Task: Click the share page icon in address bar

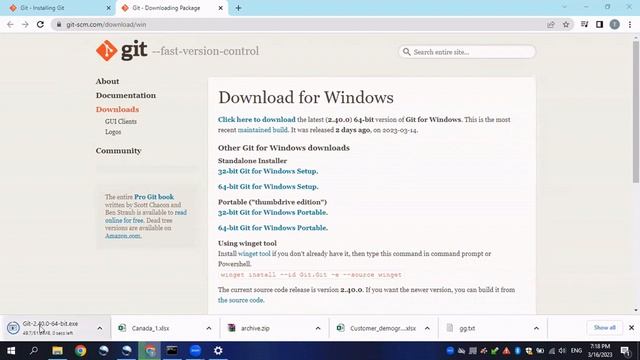Action: [x=551, y=24]
